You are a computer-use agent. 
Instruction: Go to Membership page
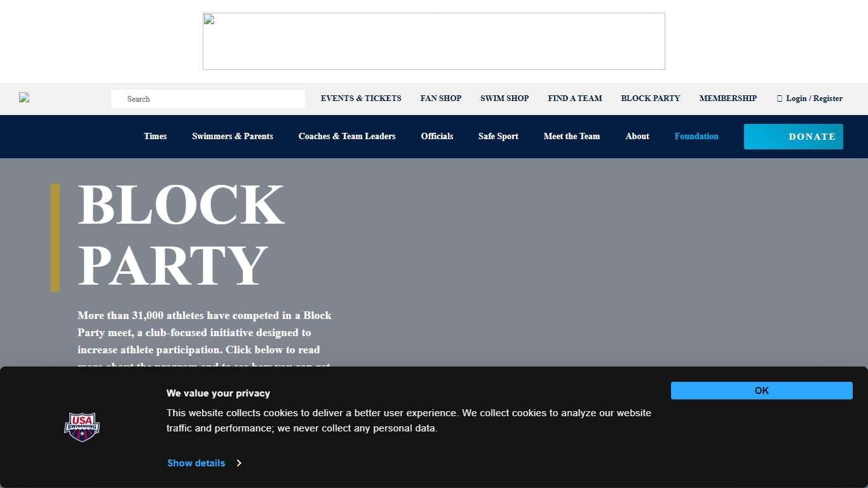728,98
